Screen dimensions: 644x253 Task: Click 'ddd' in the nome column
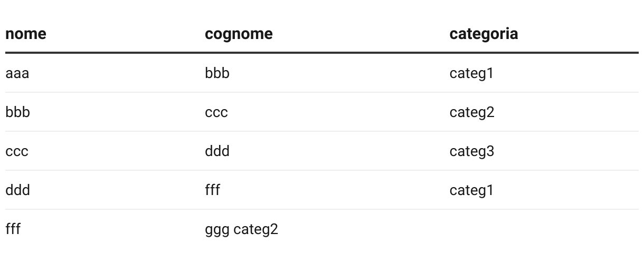tap(17, 190)
